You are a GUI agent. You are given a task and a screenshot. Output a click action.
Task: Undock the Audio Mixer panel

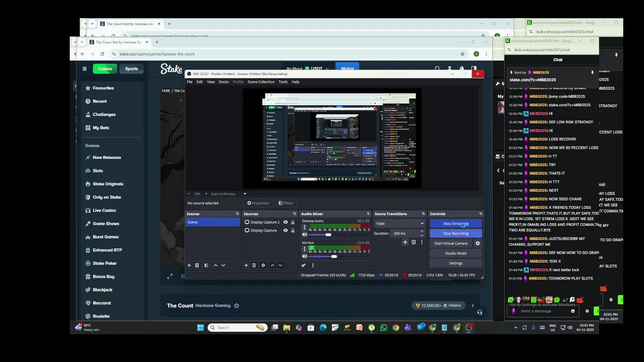[x=368, y=214]
